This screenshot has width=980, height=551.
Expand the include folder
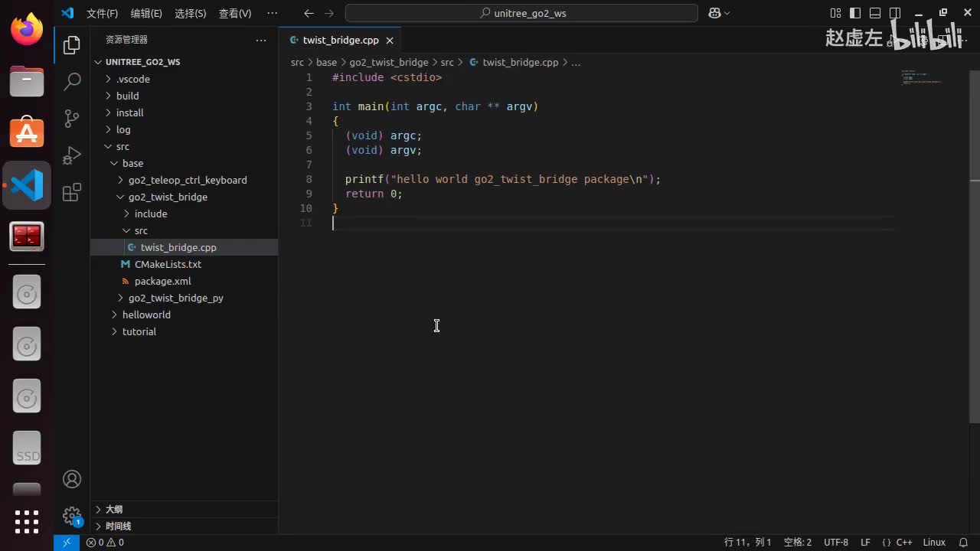[184, 214]
